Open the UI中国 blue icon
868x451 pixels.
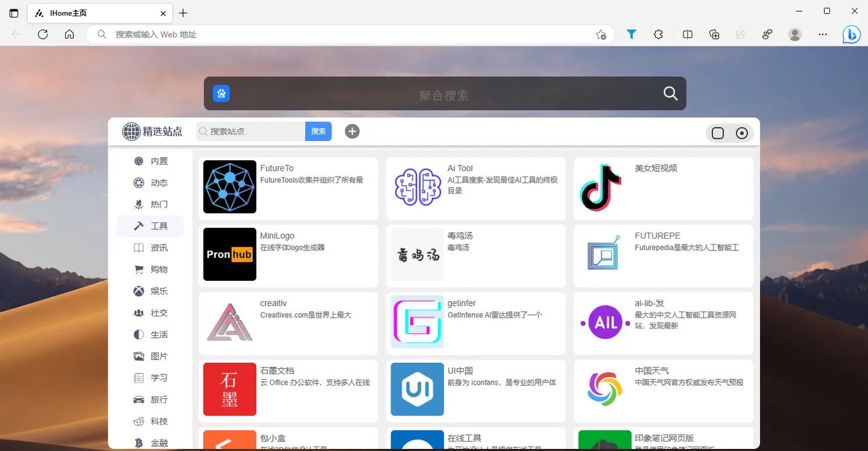pos(417,389)
